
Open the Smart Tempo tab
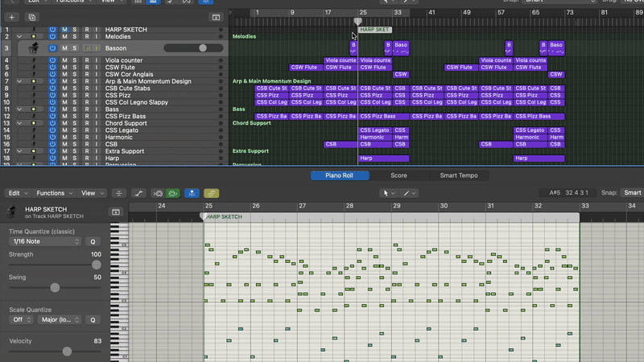tap(460, 175)
